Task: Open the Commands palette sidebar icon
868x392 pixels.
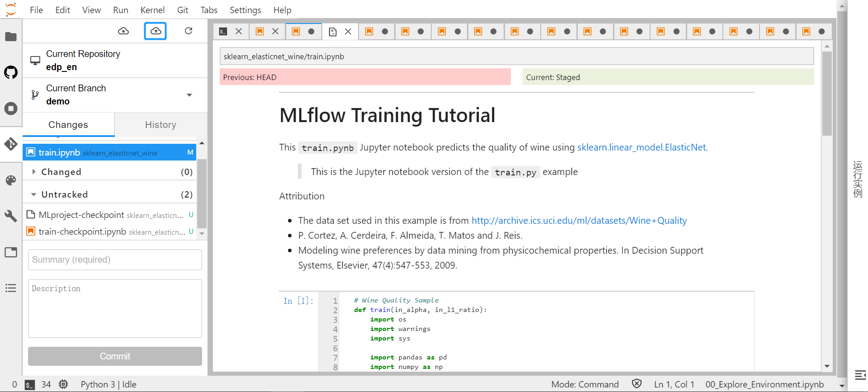Action: pyautogui.click(x=11, y=180)
